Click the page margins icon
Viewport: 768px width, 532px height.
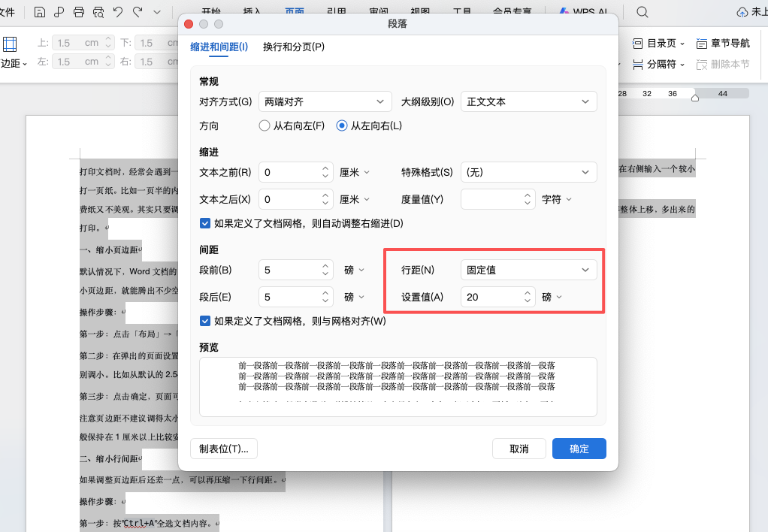(x=10, y=44)
